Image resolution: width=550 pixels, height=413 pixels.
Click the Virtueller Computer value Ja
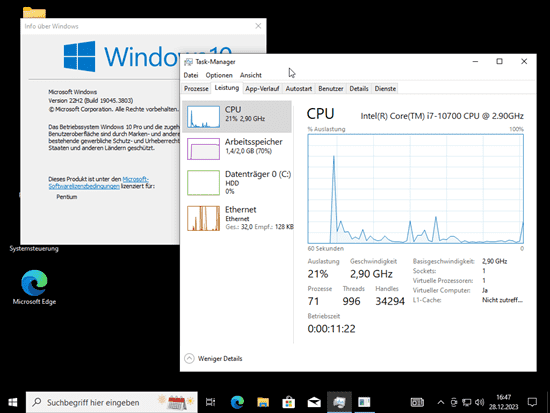coord(485,291)
